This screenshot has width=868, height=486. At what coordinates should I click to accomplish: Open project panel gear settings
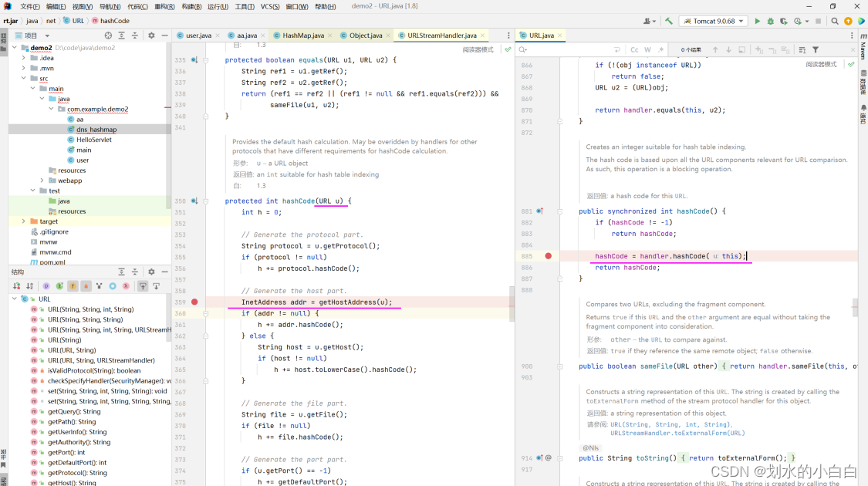151,35
